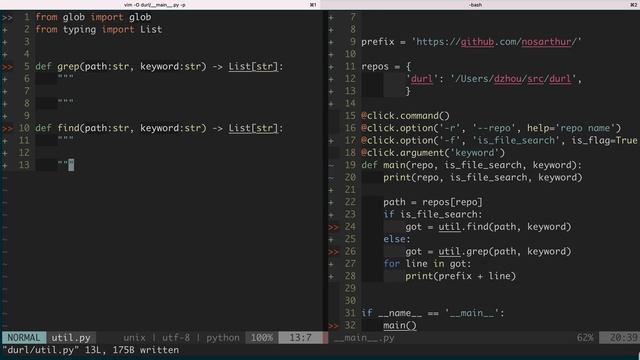The height and width of the screenshot is (360, 640).
Task: Click the underlined List[str] on the grep definition
Action: (253, 67)
